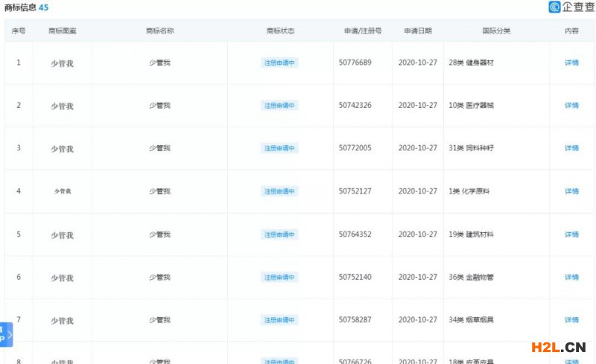This screenshot has width=596, height=364.
Task: Click the trademark count number 45
Action: click(43, 7)
